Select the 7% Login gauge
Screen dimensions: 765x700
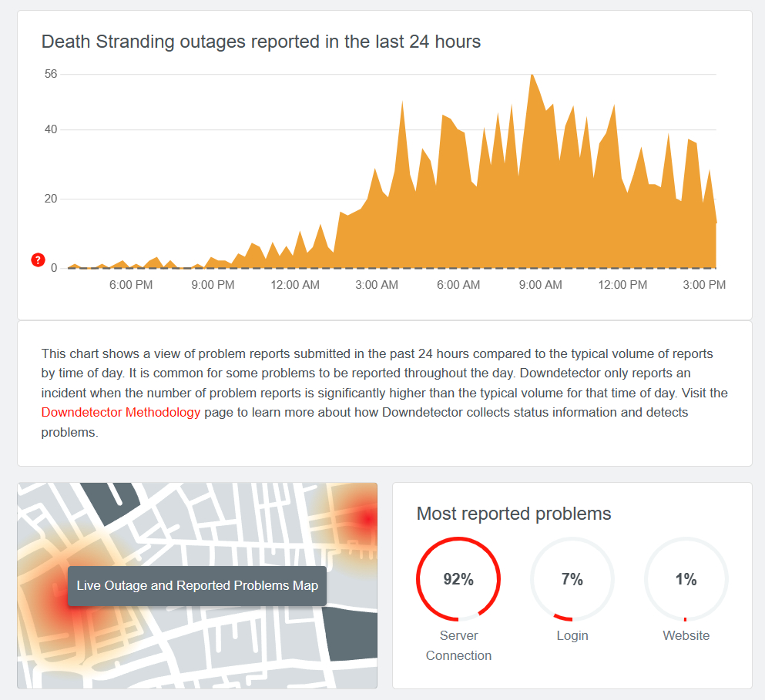(x=572, y=579)
